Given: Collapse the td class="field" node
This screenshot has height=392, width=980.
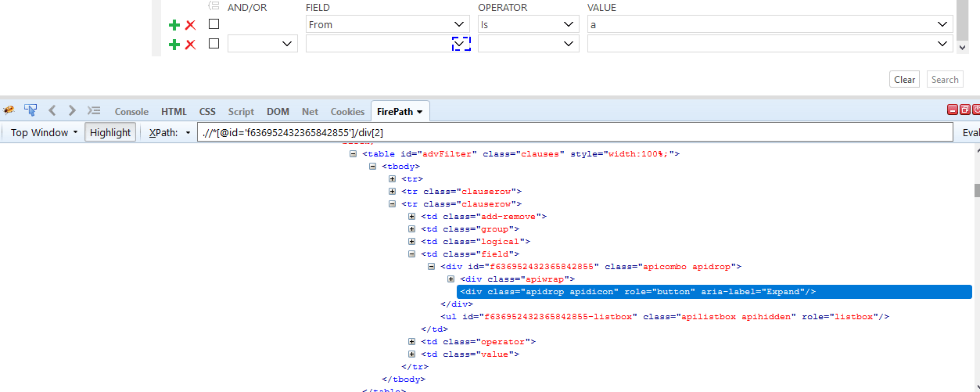Looking at the screenshot, I should [x=412, y=254].
